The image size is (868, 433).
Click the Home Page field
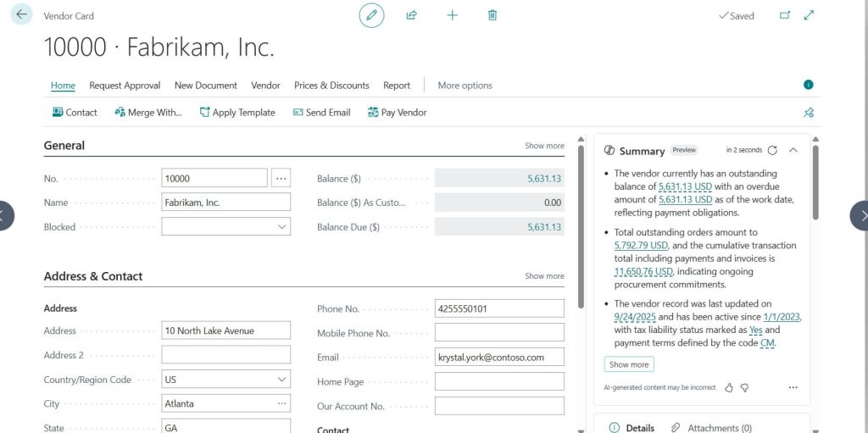coord(499,381)
